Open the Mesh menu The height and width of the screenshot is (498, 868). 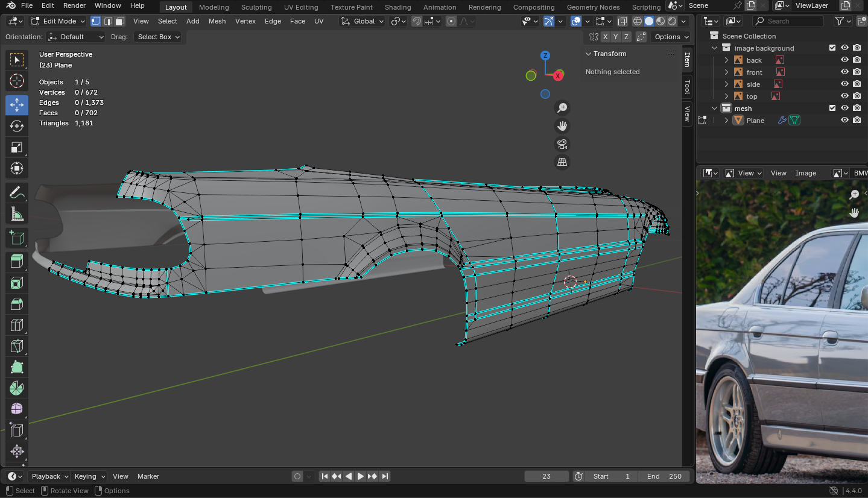point(217,21)
